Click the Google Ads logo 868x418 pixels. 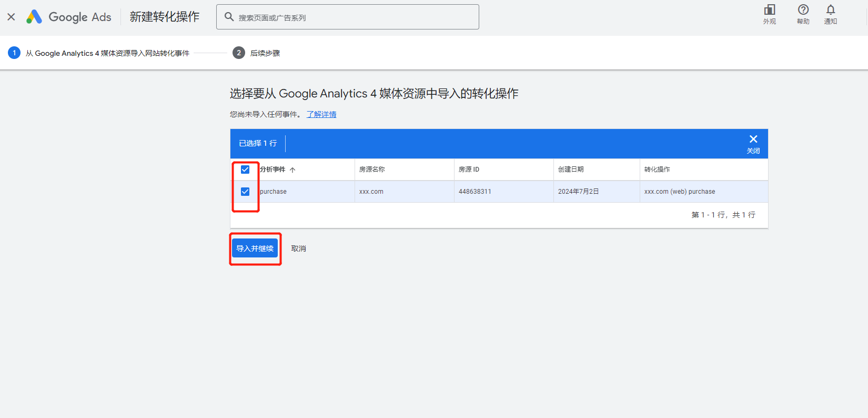[69, 17]
